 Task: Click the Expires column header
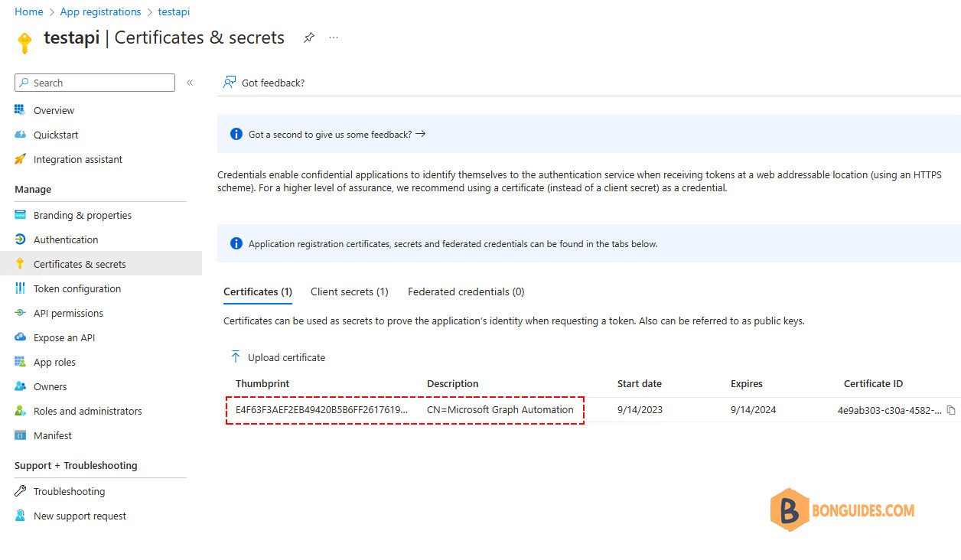[747, 383]
